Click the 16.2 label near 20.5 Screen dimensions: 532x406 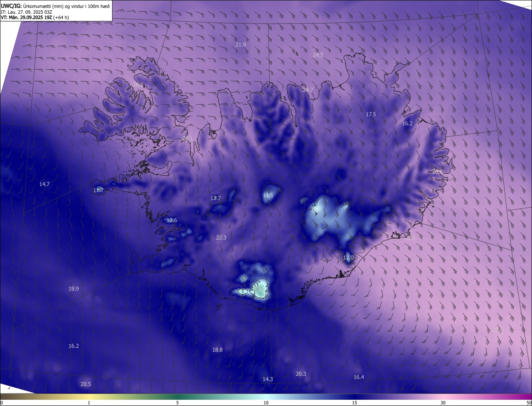(74, 345)
